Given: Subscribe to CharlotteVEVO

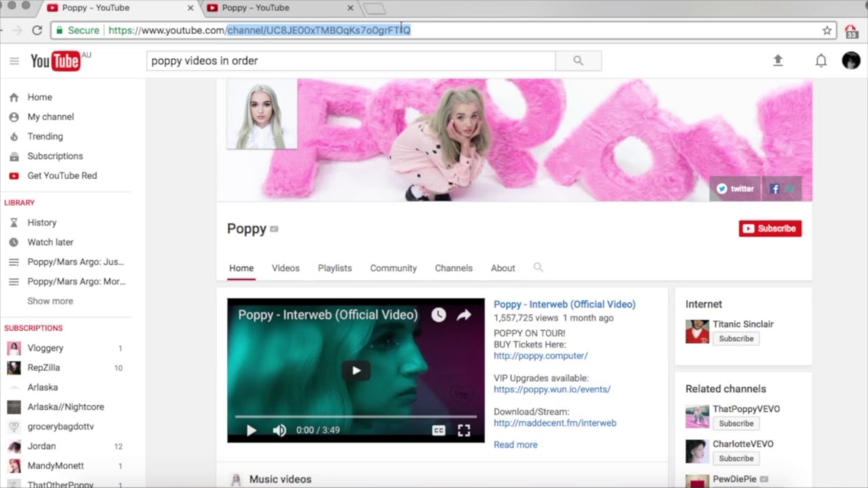Looking at the screenshot, I should tap(736, 458).
